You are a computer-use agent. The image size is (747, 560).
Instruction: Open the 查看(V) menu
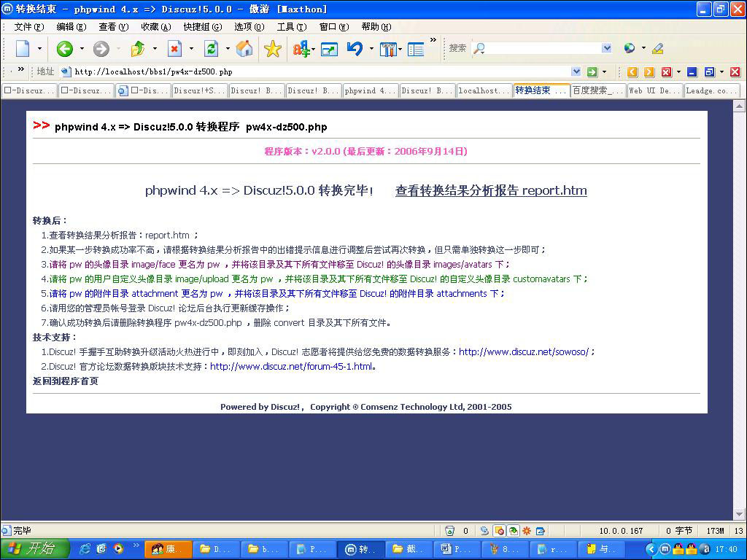click(113, 27)
